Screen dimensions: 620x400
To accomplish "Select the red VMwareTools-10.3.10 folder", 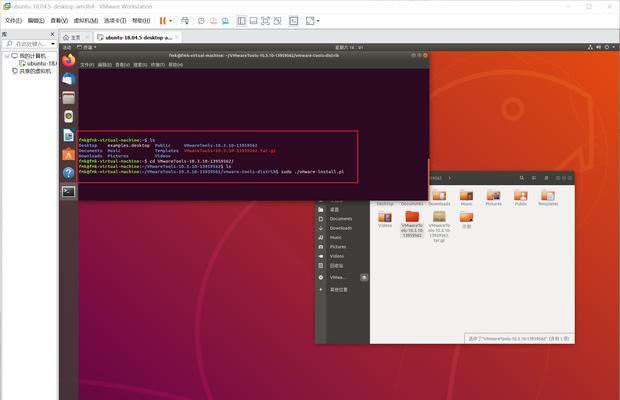I will 412,224.
